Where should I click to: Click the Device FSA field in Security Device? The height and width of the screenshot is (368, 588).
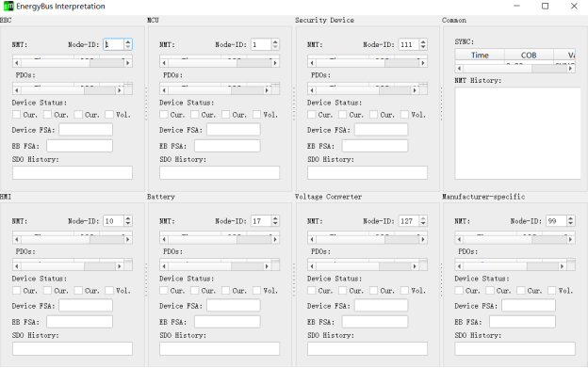tap(381, 130)
